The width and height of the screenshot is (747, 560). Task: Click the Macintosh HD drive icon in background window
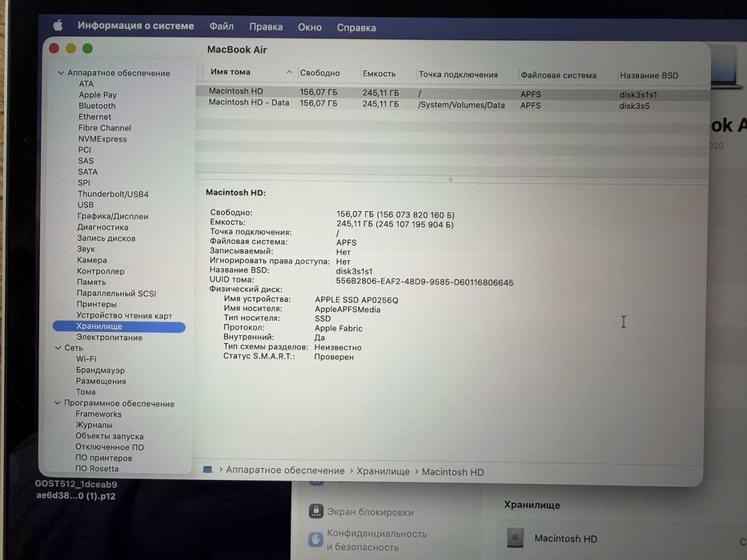pos(515,538)
